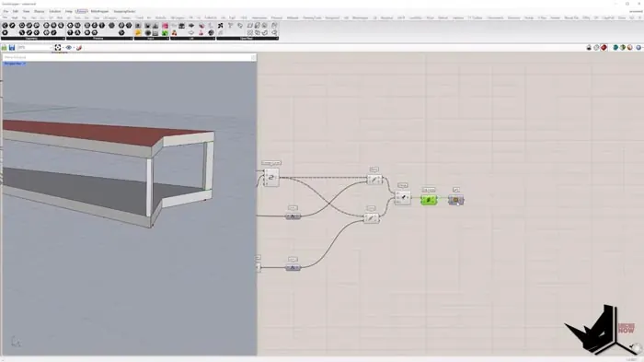Open the Perspective viewport title dropdown

[15, 64]
